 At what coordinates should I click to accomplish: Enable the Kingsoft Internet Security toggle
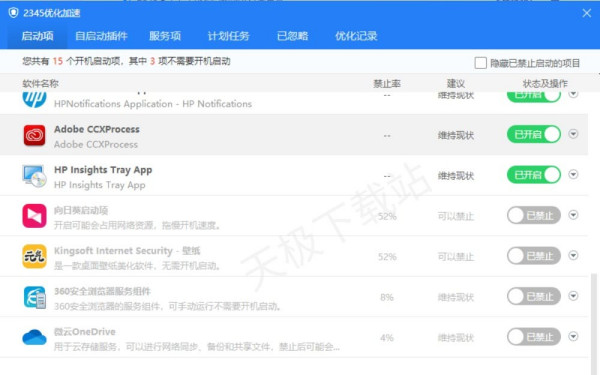pos(534,256)
